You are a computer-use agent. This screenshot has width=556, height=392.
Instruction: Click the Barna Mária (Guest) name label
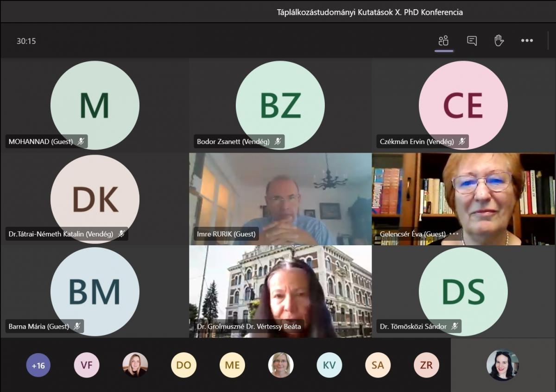click(39, 326)
